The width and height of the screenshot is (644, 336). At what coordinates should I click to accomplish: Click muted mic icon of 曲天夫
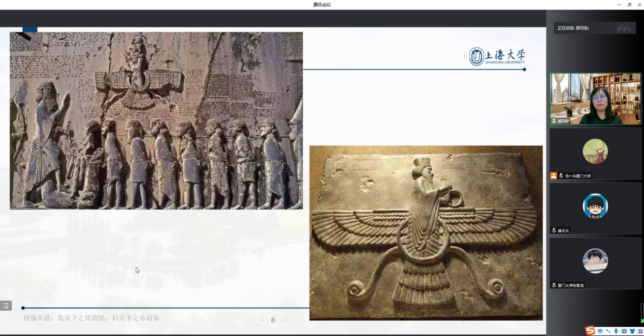point(554,230)
